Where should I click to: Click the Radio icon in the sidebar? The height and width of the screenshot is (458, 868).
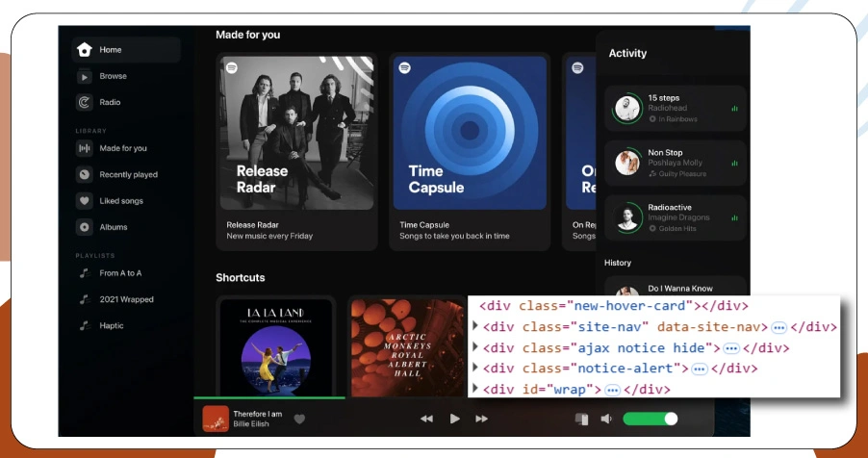click(x=85, y=102)
